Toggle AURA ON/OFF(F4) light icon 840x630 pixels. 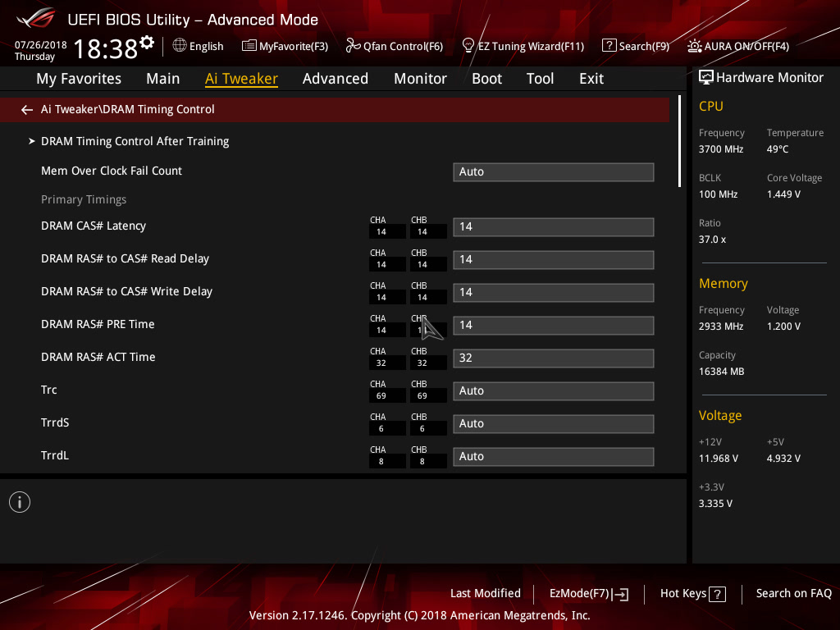tap(694, 46)
